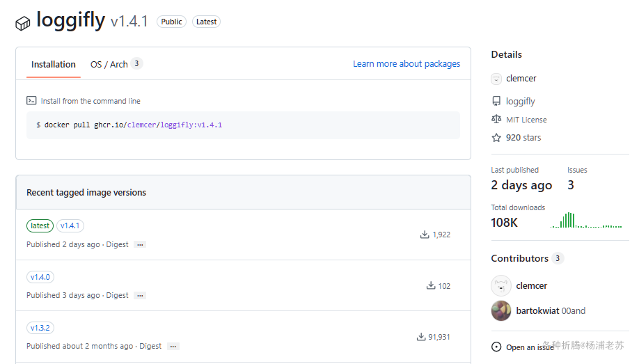Screen dimensions: 639x364
Task: View the 920 stars link
Action: (x=523, y=138)
